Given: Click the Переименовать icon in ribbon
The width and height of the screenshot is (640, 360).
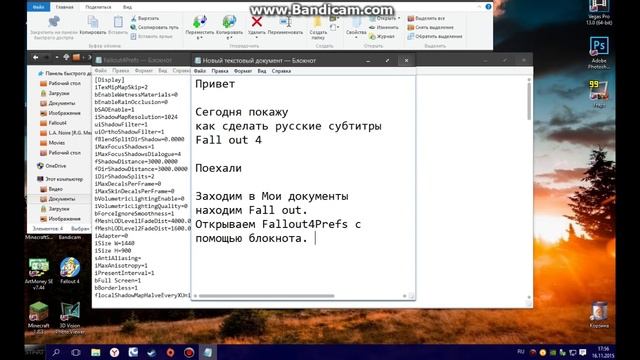Looking at the screenshot, I should (285, 22).
